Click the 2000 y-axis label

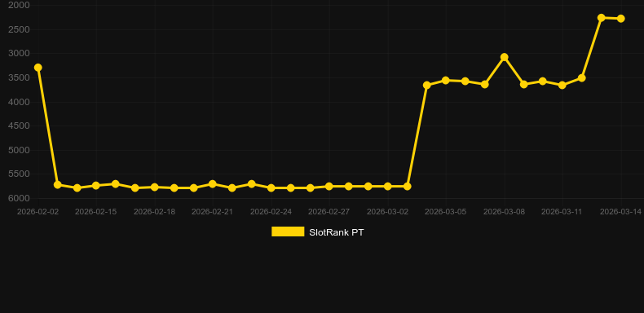[19, 6]
